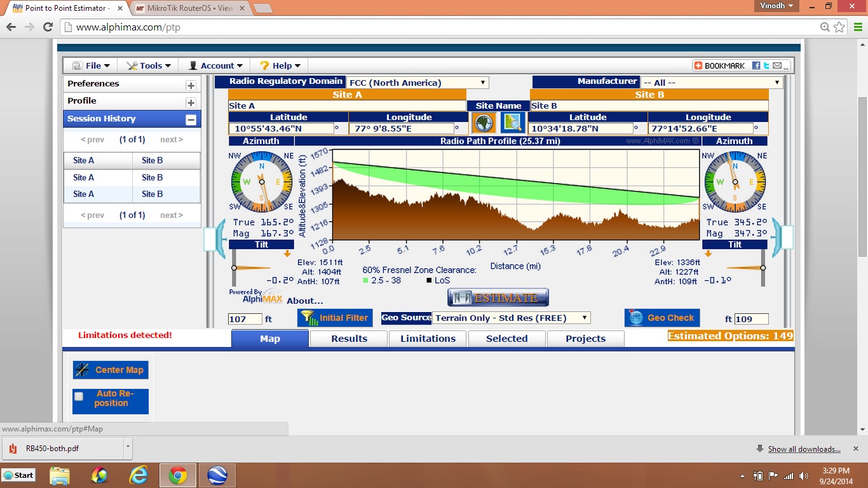Switch to the Selected tab
Image resolution: width=868 pixels, height=488 pixels.
[507, 339]
